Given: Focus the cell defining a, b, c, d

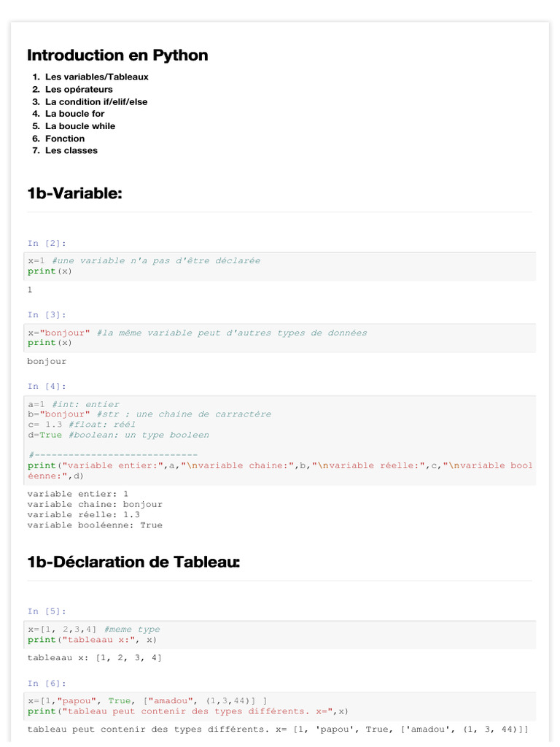Looking at the screenshot, I should tap(280, 440).
